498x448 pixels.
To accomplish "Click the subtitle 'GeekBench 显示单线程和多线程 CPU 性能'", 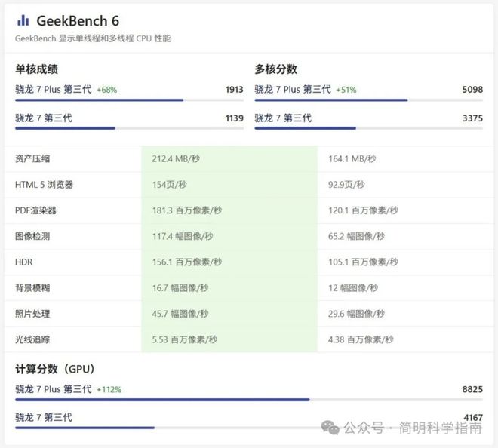I will click(x=93, y=38).
